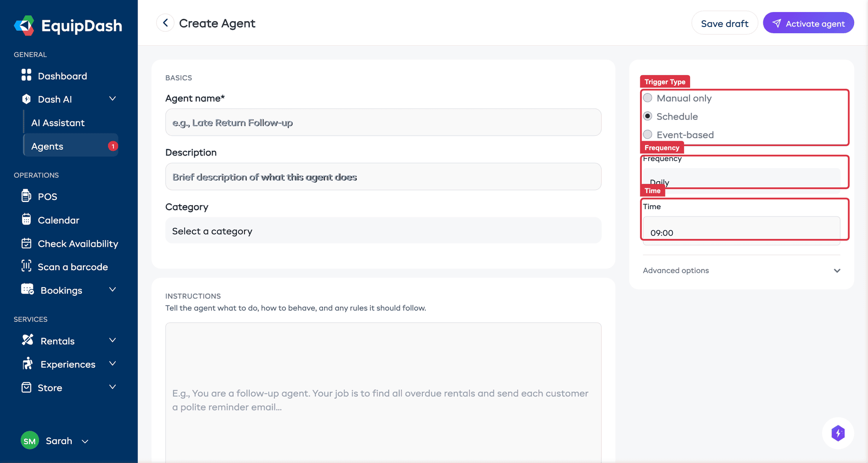Open Dashboard via its grid icon
The width and height of the screenshot is (868, 463).
pos(27,75)
